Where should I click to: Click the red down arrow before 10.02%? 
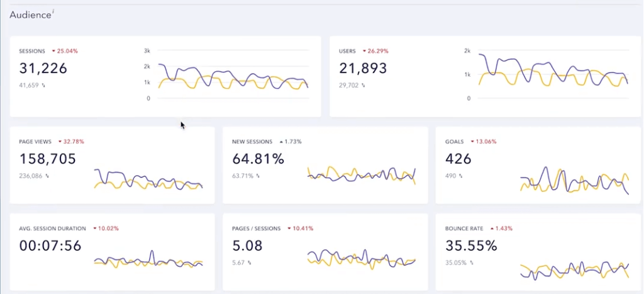(94, 229)
